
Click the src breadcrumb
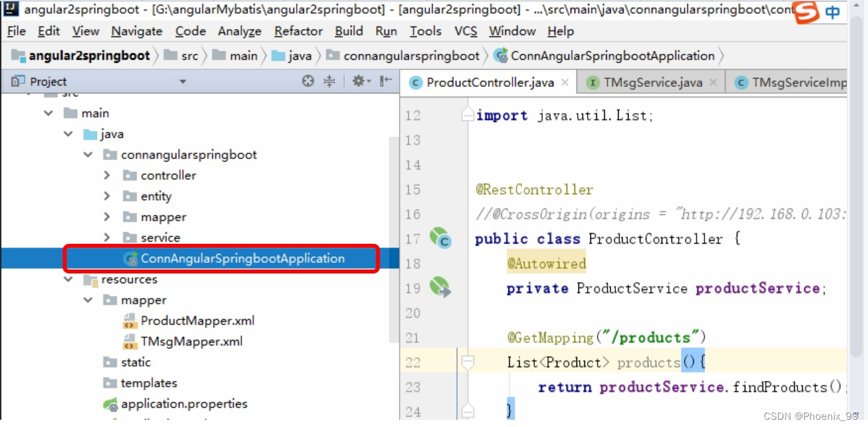182,56
